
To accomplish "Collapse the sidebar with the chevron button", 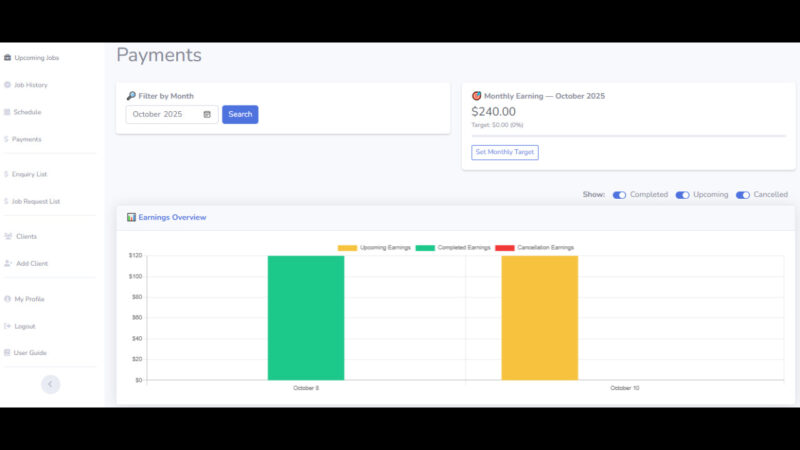I will 50,384.
